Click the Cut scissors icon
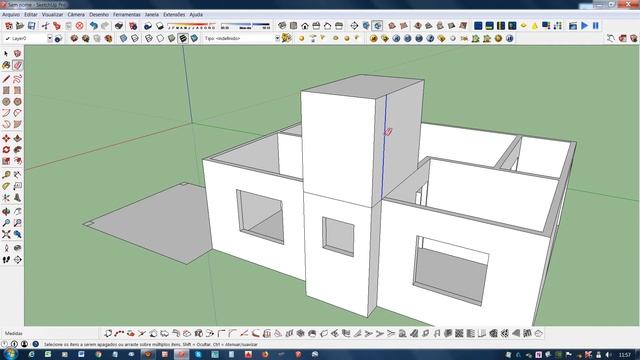The image size is (640, 360). (45, 26)
